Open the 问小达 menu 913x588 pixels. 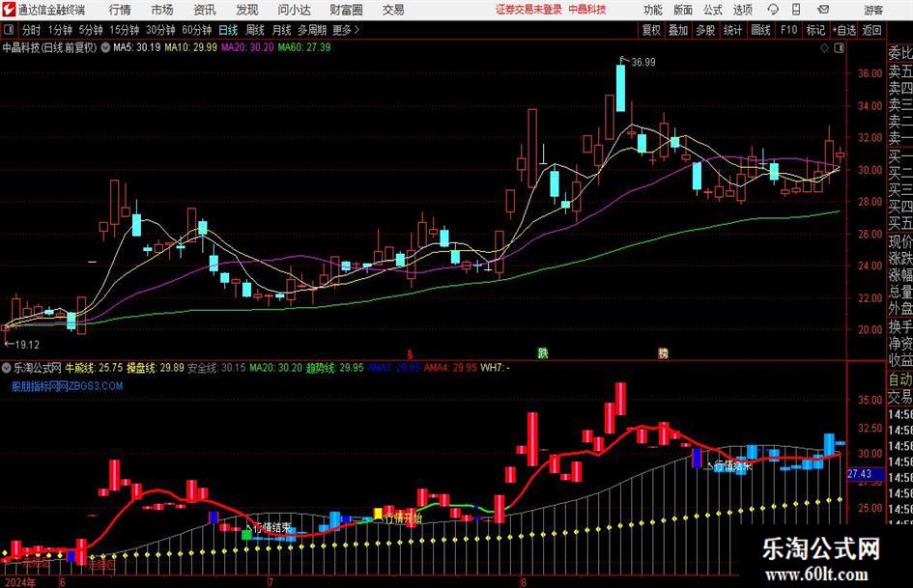point(294,10)
